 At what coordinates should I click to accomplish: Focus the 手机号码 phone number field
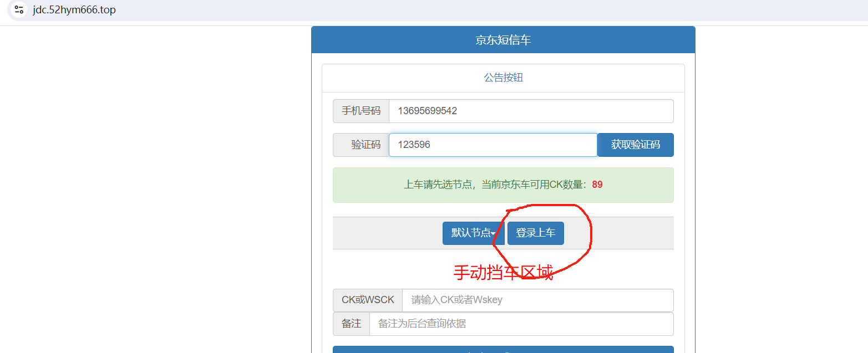(x=531, y=111)
